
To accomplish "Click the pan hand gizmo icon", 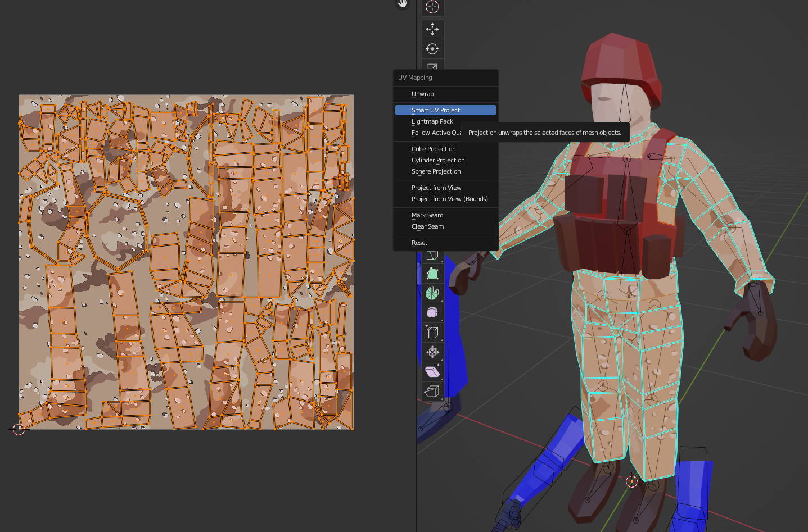I will 403,4.
